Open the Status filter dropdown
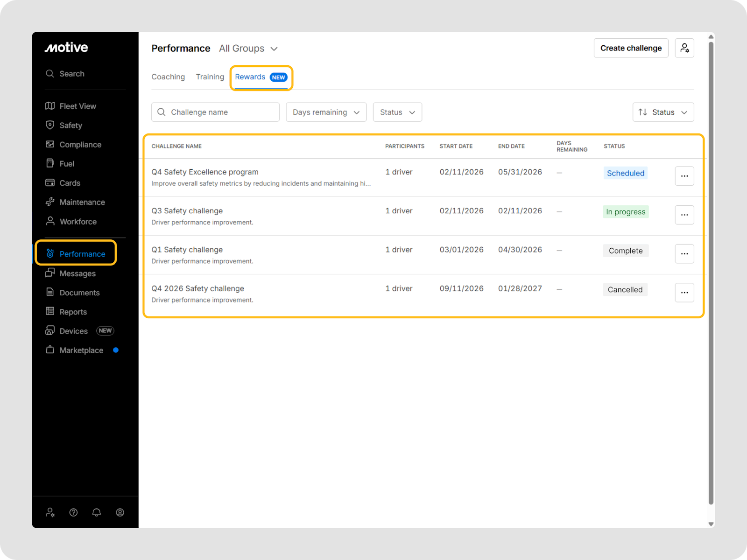747x560 pixels. click(x=397, y=112)
